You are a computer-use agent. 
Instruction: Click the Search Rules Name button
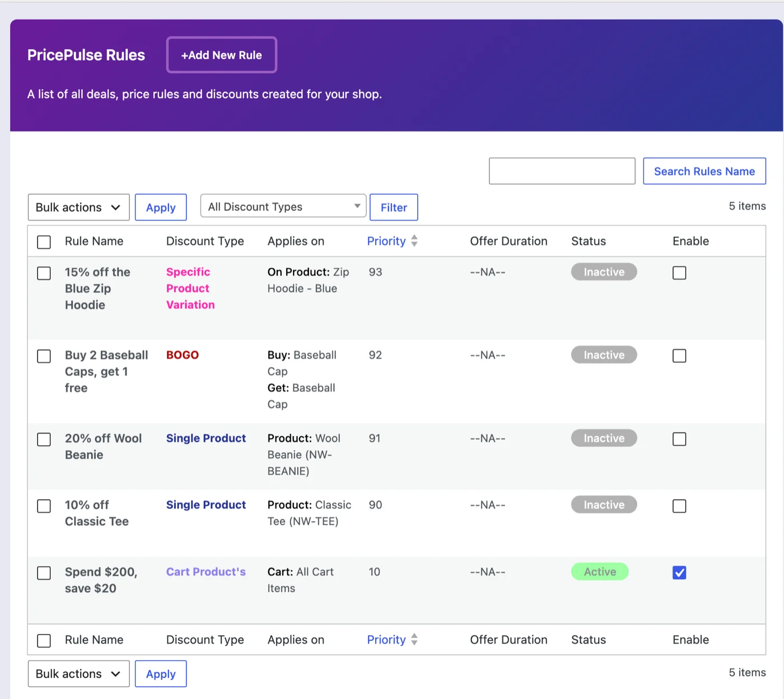click(x=704, y=171)
